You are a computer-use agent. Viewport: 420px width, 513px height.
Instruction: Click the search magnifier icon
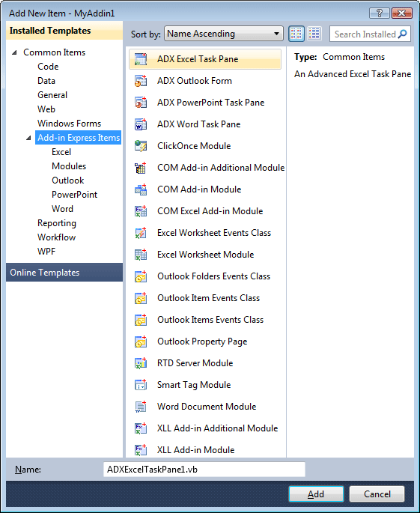402,34
